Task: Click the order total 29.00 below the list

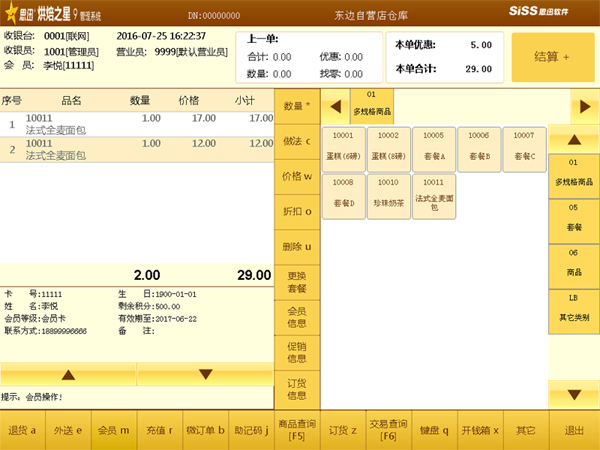Action: click(x=254, y=275)
